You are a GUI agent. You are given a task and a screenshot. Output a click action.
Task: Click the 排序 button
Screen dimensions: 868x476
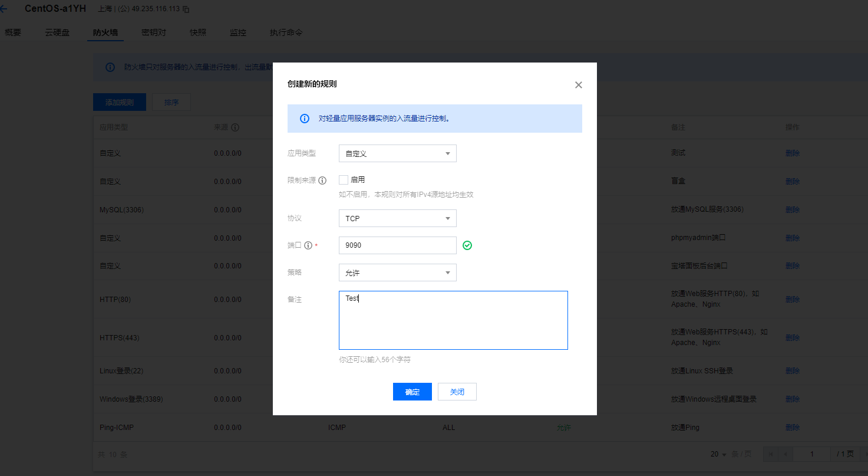click(x=171, y=102)
